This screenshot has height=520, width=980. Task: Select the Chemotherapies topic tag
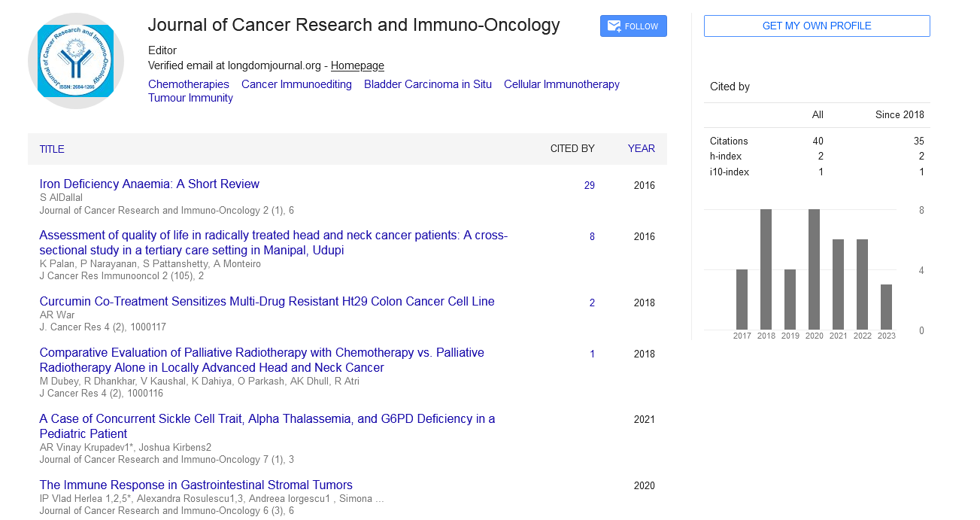tap(189, 84)
